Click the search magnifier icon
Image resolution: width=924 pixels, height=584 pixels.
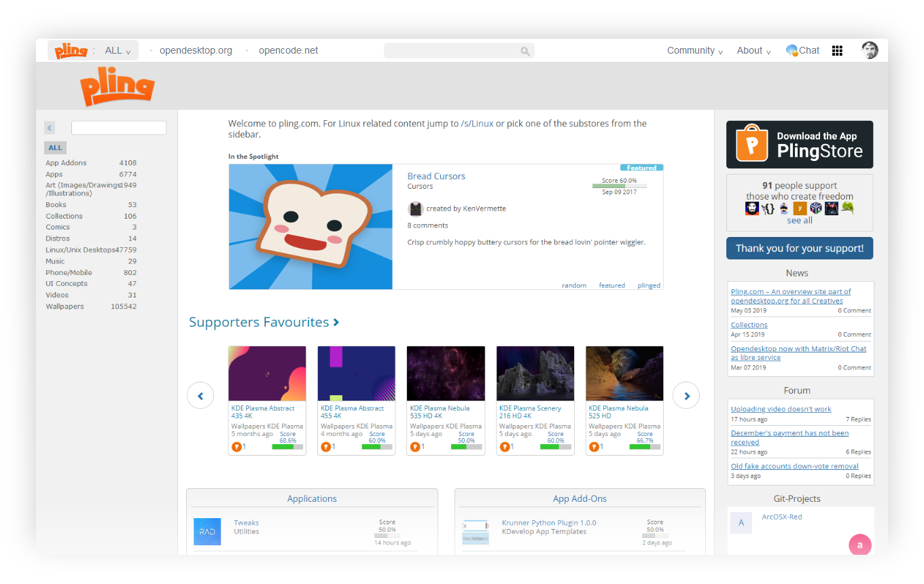tap(525, 51)
